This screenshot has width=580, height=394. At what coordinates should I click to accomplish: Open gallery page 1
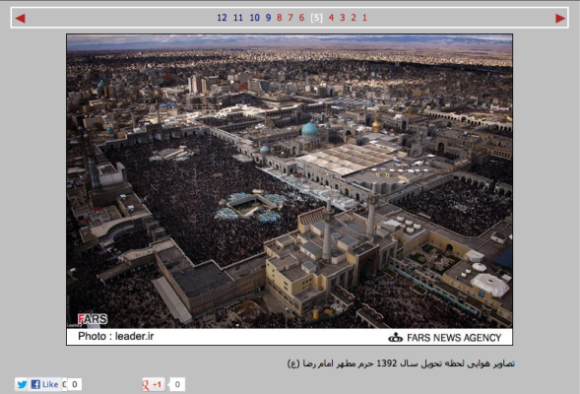pyautogui.click(x=365, y=18)
